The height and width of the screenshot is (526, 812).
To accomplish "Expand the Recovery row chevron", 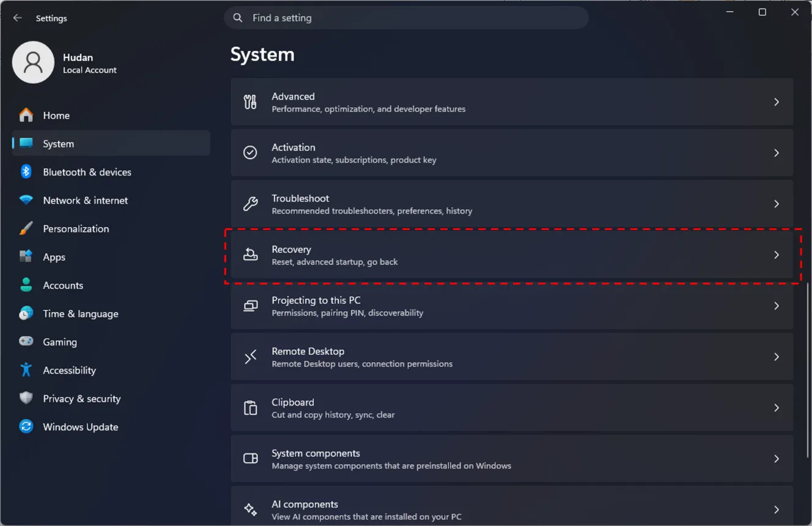I will (777, 254).
